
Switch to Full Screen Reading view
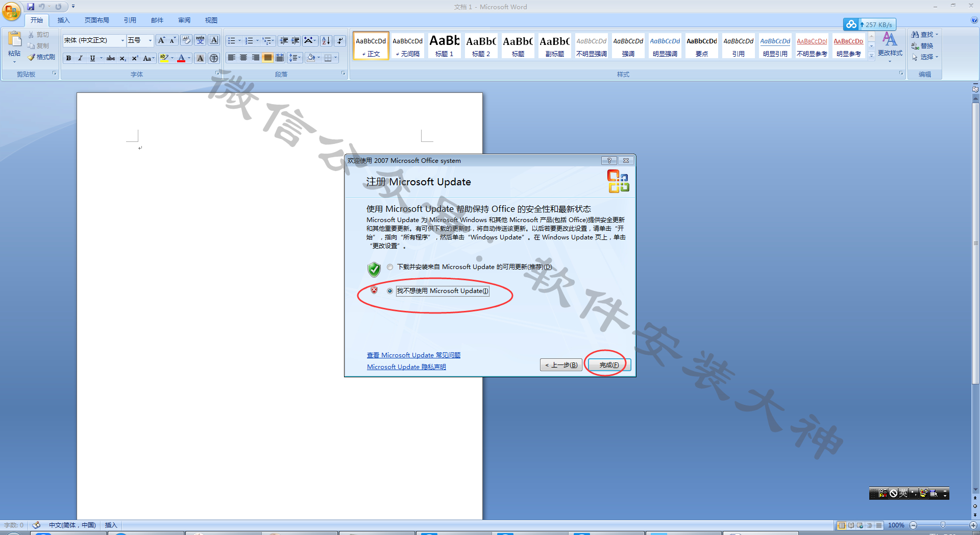851,525
